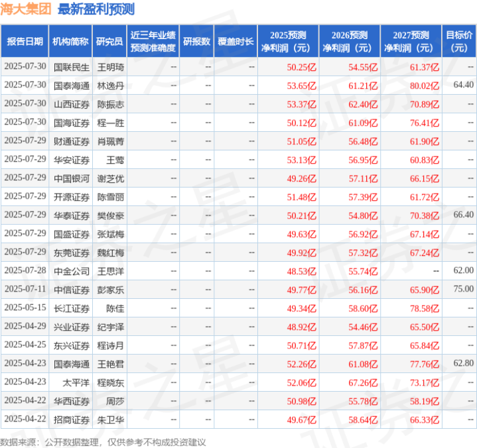
Task: Click target price 62.00
Action: [x=463, y=270]
